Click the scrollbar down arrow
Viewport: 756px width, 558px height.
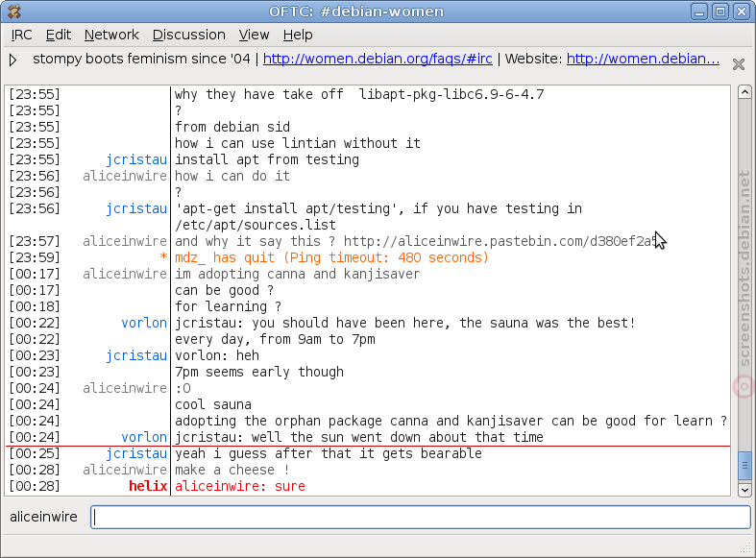tap(744, 490)
